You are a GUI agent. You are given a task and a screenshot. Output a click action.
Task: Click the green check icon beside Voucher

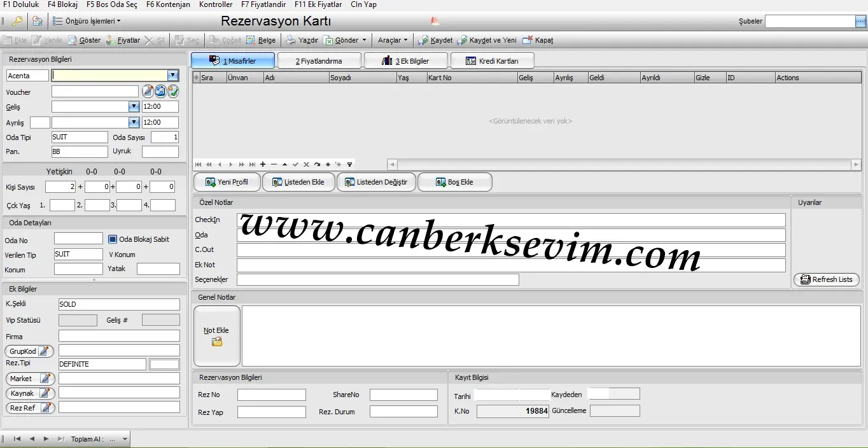(172, 92)
